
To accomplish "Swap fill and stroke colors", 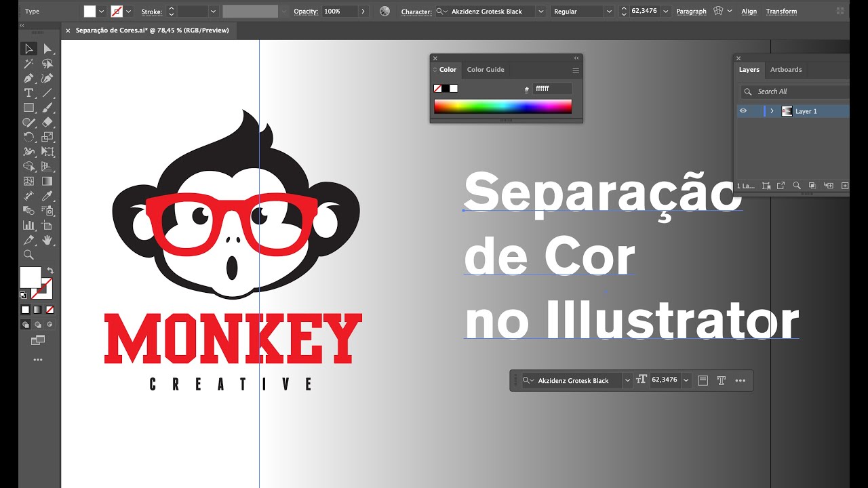I will [50, 270].
